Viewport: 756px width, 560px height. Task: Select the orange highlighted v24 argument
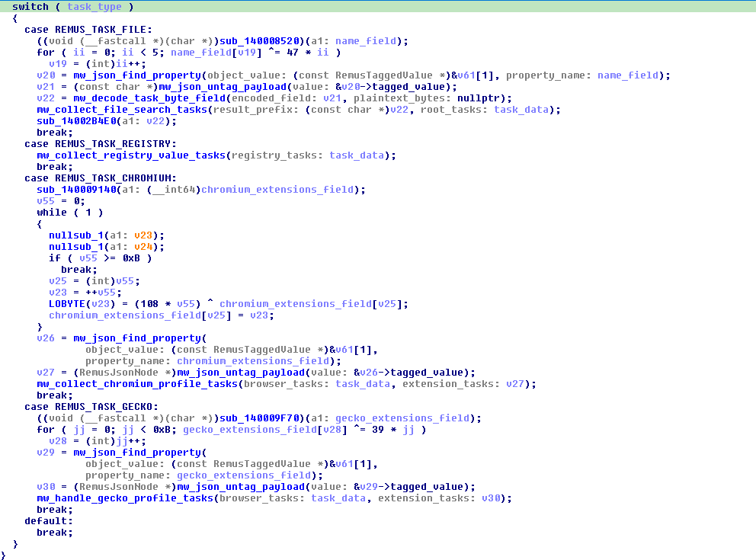pyautogui.click(x=143, y=247)
